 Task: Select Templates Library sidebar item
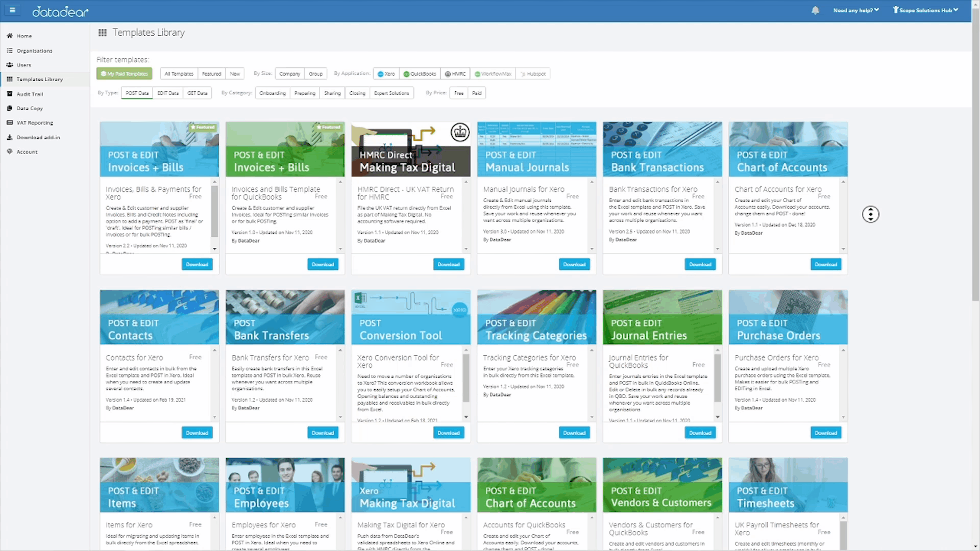(x=39, y=80)
